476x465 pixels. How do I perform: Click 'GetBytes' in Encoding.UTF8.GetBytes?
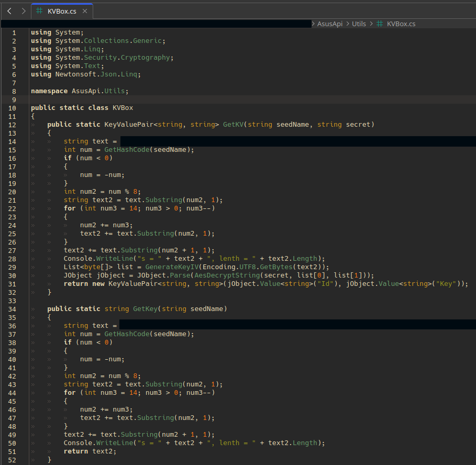[276, 267]
